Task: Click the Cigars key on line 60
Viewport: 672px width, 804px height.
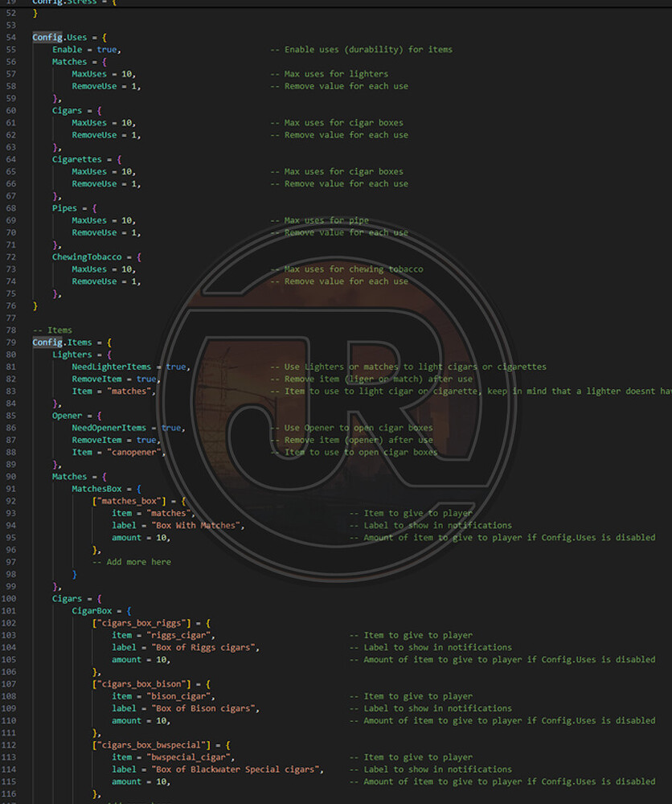Action: [67, 111]
